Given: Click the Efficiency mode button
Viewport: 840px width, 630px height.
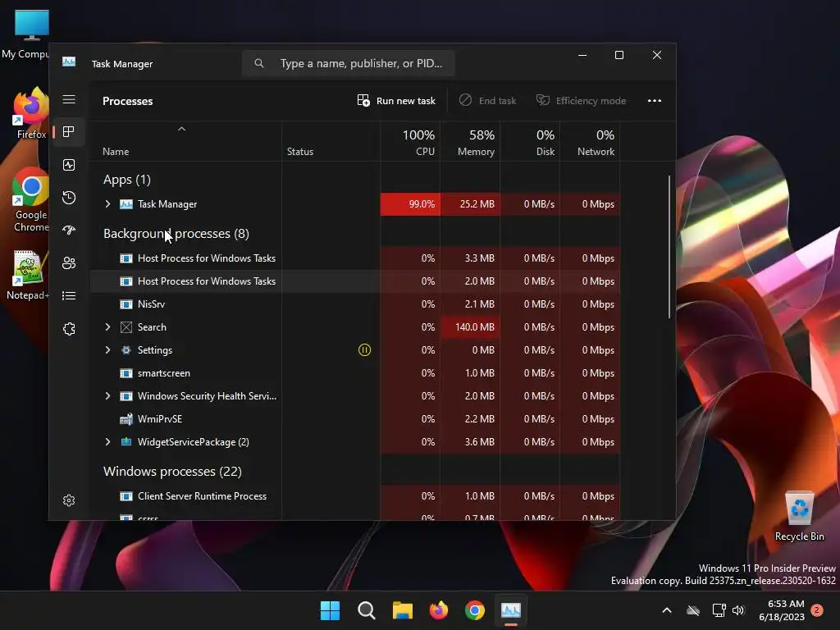Looking at the screenshot, I should 582,101.
